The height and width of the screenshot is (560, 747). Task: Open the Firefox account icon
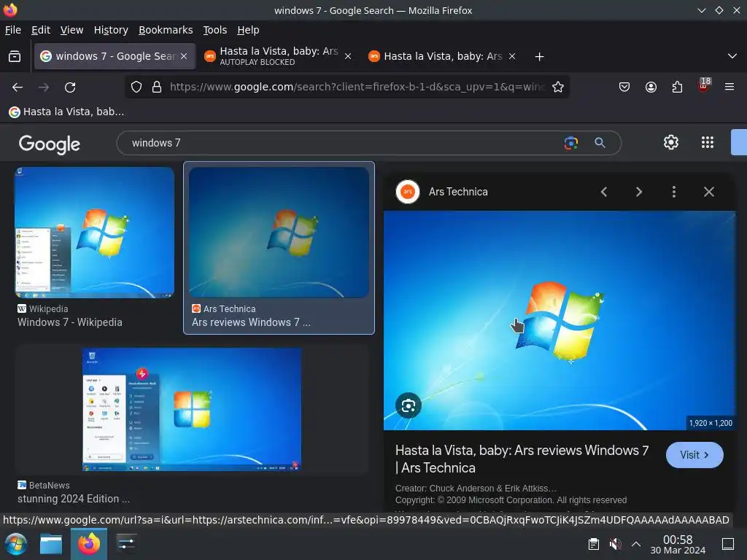pos(651,87)
